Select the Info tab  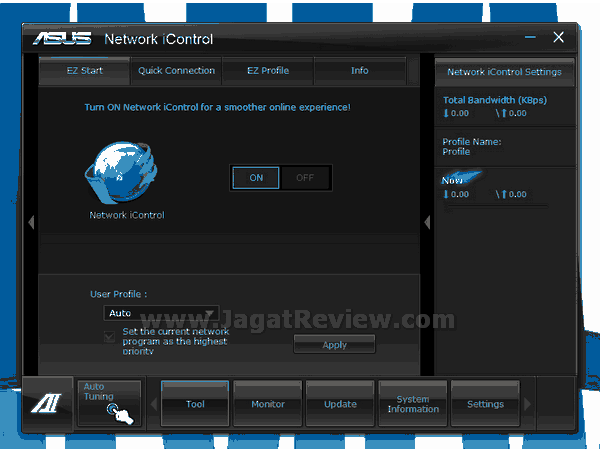click(360, 71)
